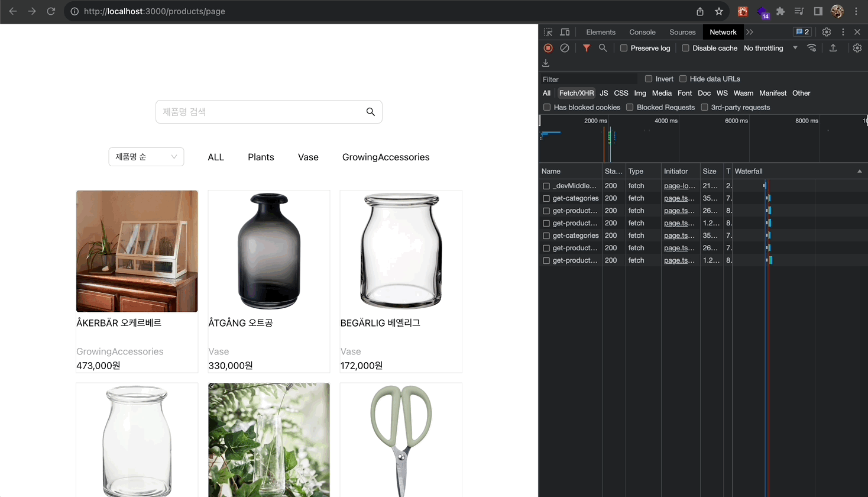Check the Blocked Requests checkbox
The image size is (868, 497).
[630, 107]
